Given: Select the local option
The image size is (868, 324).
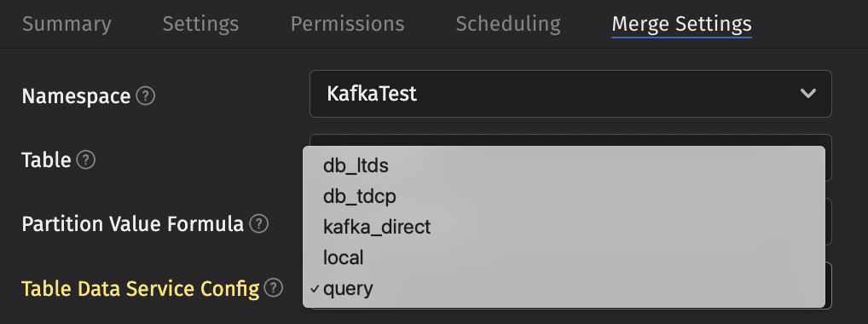Looking at the screenshot, I should 564,257.
